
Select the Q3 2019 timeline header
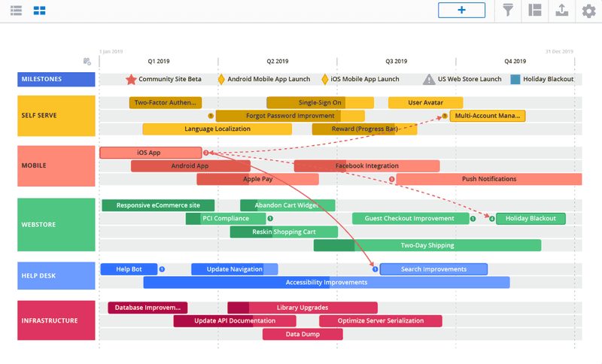(x=397, y=62)
